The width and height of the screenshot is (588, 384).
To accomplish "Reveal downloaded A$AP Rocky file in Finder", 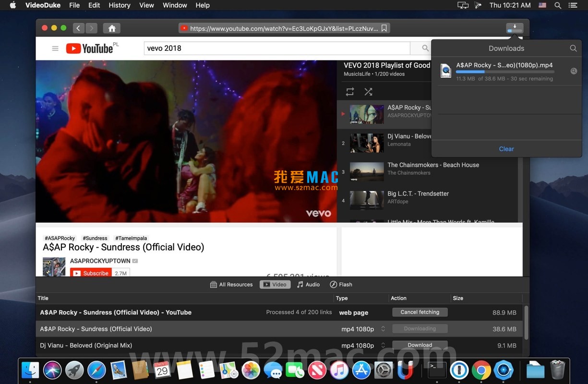I will 573,71.
